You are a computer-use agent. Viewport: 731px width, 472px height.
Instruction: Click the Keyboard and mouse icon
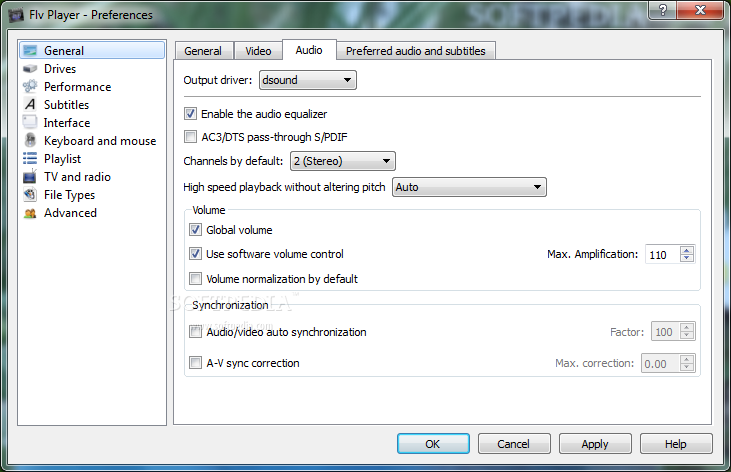30,140
